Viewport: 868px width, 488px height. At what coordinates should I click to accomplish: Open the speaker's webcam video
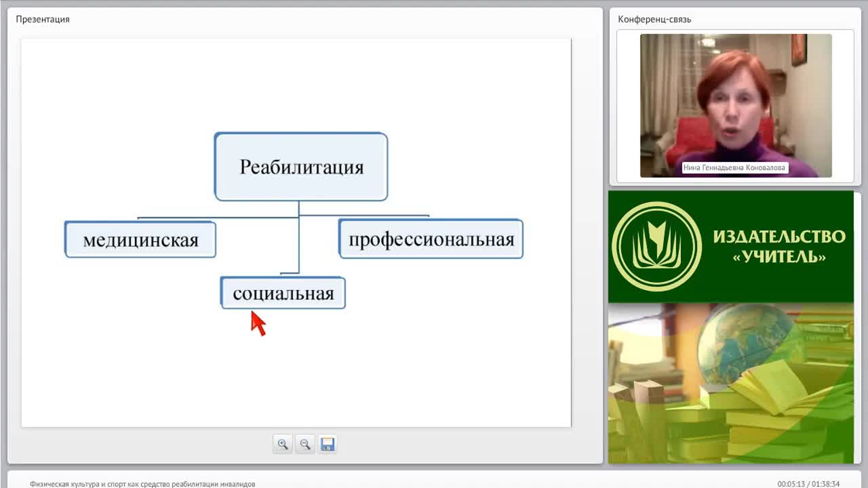(736, 106)
